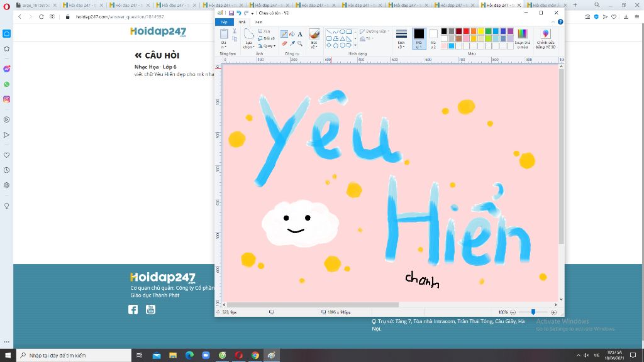The width and height of the screenshot is (644, 362).
Task: Select the Text tool letter A
Action: point(300,34)
